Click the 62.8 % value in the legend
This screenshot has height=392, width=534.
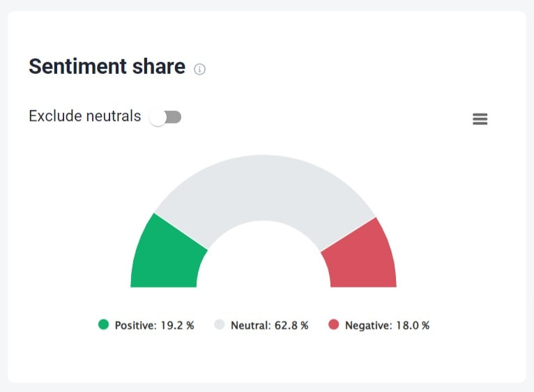291,325
